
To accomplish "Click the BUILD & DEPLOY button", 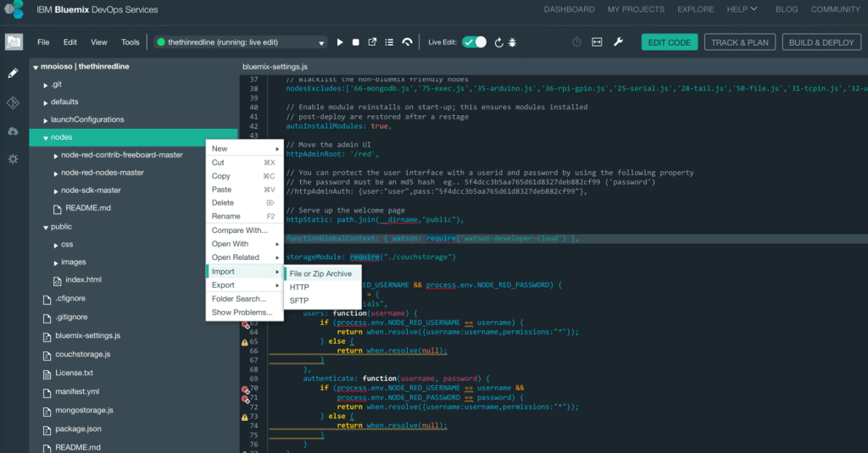I will click(x=821, y=42).
